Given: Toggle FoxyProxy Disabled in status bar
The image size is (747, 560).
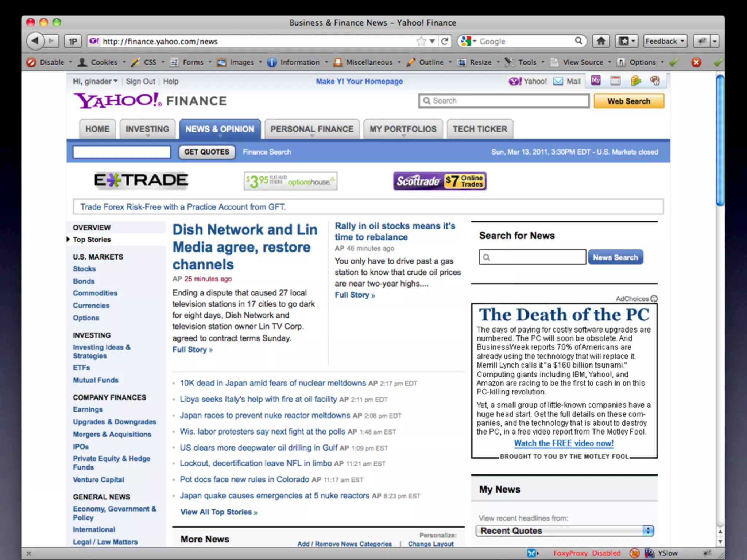Looking at the screenshot, I should pos(587,553).
